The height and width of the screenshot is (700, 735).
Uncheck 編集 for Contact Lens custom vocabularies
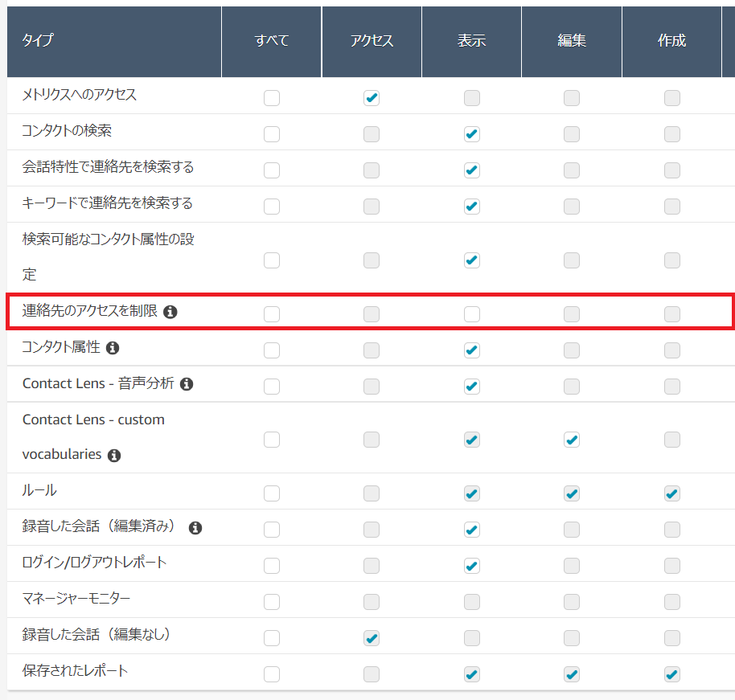(572, 440)
